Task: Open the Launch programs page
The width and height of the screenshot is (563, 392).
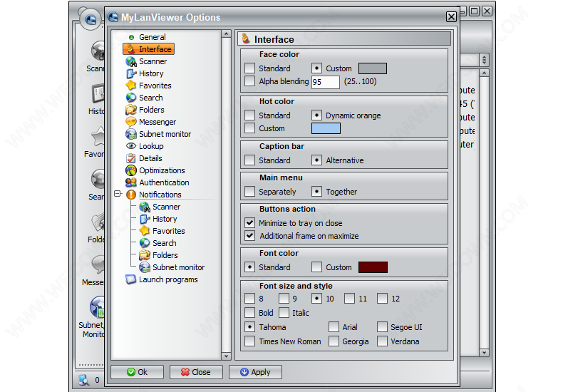Action: click(168, 279)
